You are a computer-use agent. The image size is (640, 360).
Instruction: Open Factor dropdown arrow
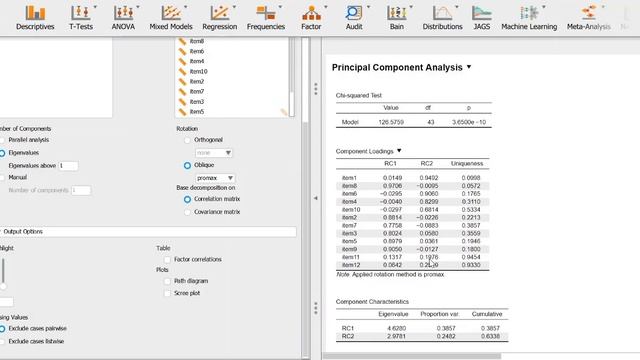point(325,7)
